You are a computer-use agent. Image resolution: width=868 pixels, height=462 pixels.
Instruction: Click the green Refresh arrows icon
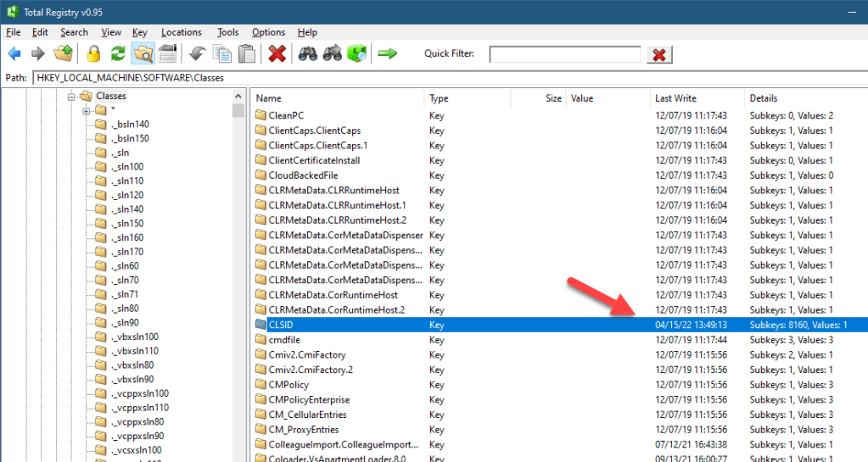coord(118,54)
